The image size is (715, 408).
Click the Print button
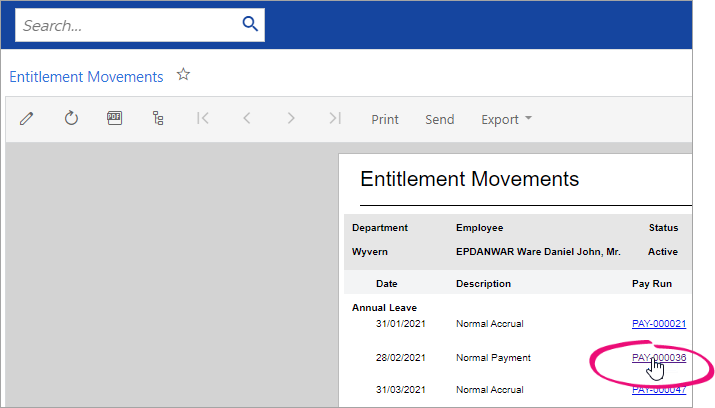pos(385,119)
